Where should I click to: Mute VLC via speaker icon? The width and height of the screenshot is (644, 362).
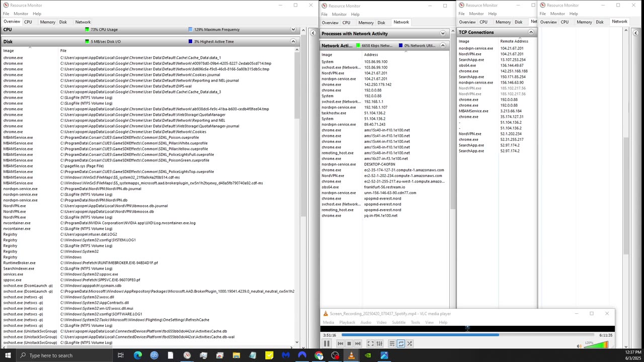click(x=579, y=345)
